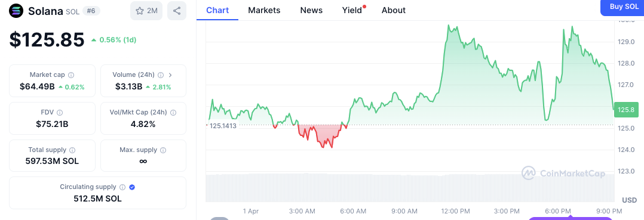Open the share icon button
This screenshot has height=220, width=644.
click(x=177, y=11)
